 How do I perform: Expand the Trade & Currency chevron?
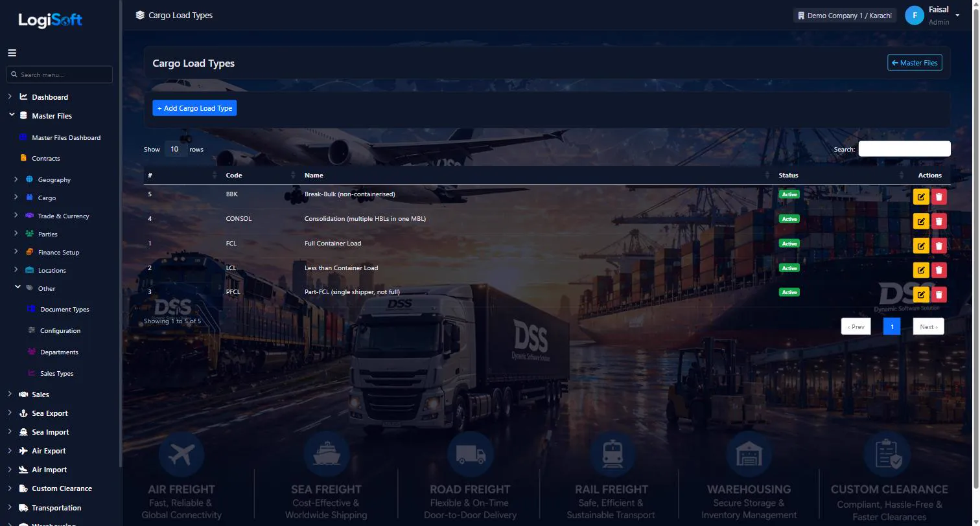point(16,215)
